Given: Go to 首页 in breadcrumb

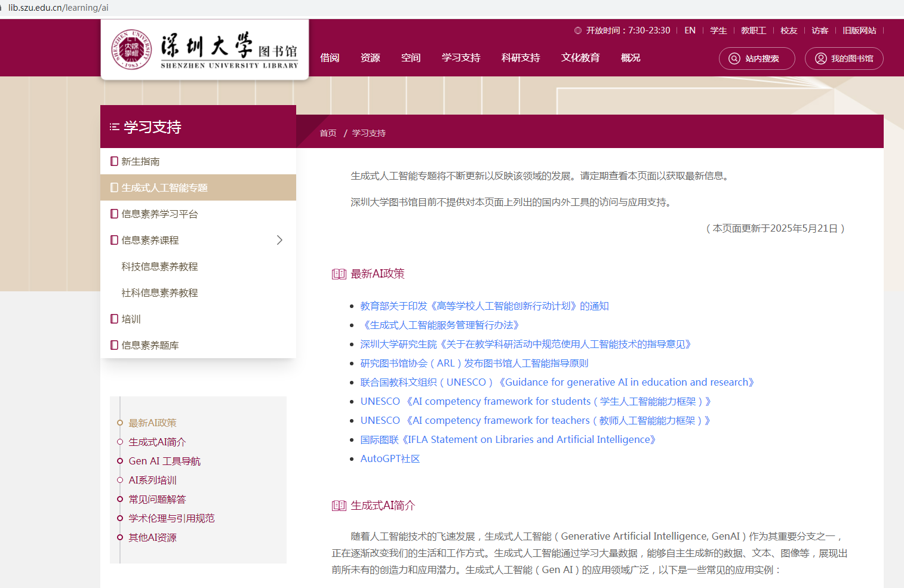Looking at the screenshot, I should click(328, 133).
